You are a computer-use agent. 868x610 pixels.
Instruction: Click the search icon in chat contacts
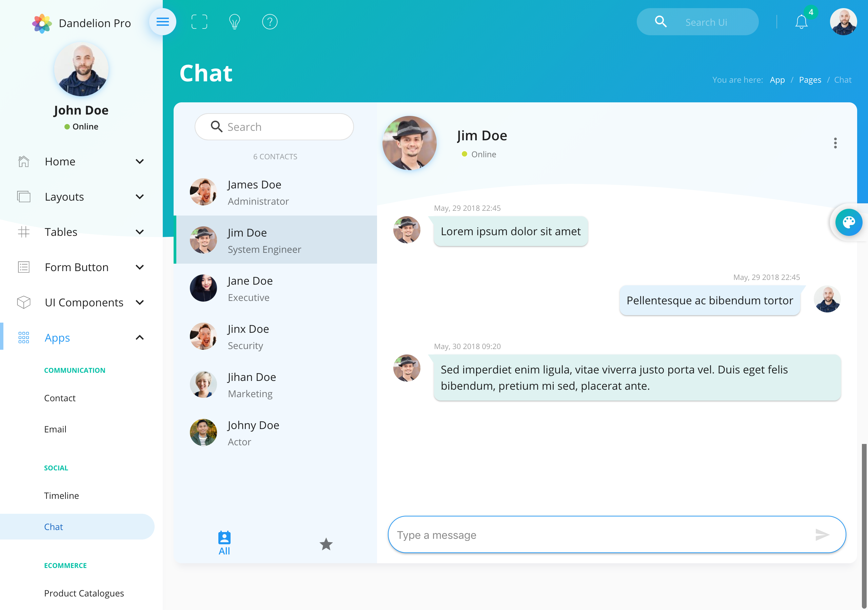click(x=216, y=127)
